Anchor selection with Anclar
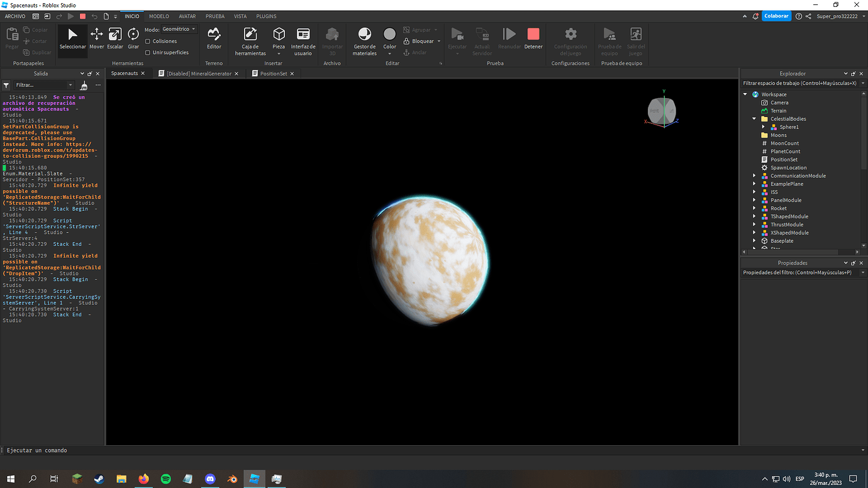This screenshot has width=868, height=488. pos(419,51)
